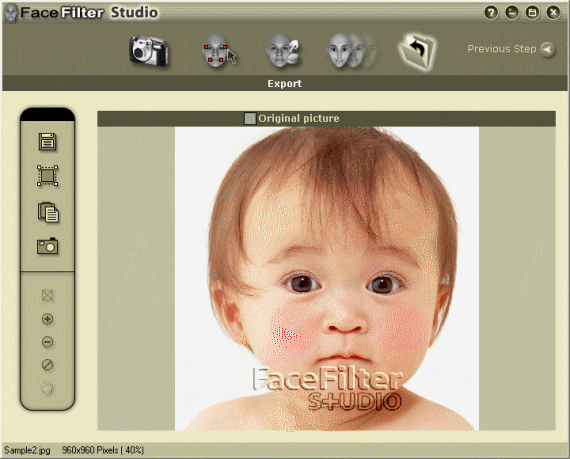The width and height of the screenshot is (570, 459).
Task: Zoom in with the plus icon
Action: pyautogui.click(x=47, y=319)
